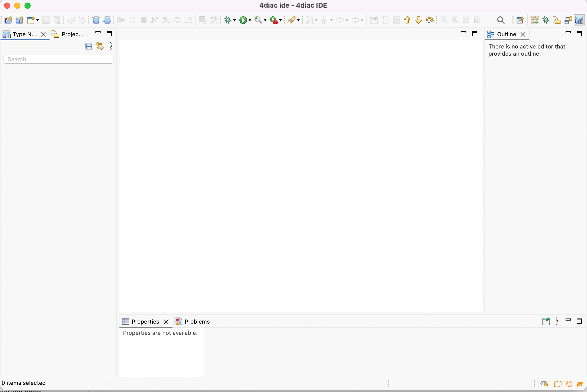Open the Forward navigation dropdown arrow
This screenshot has height=392, width=587.
(362, 20)
